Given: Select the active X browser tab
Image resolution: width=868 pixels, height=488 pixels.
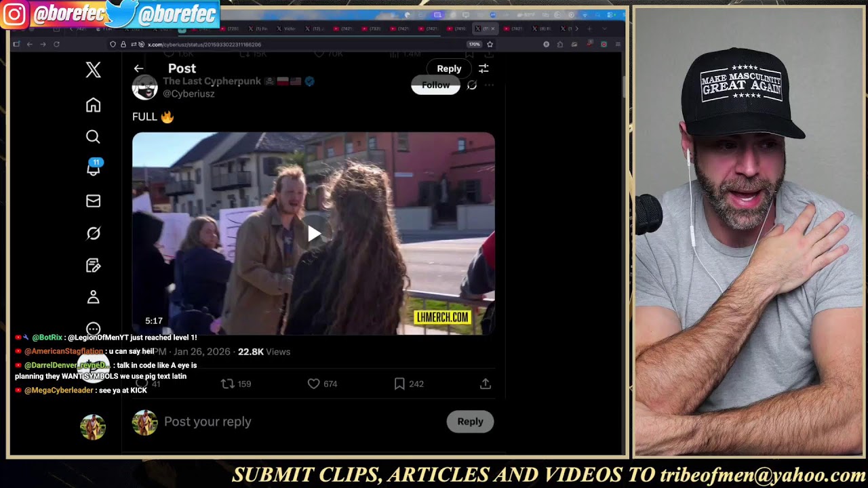Looking at the screenshot, I should point(484,28).
